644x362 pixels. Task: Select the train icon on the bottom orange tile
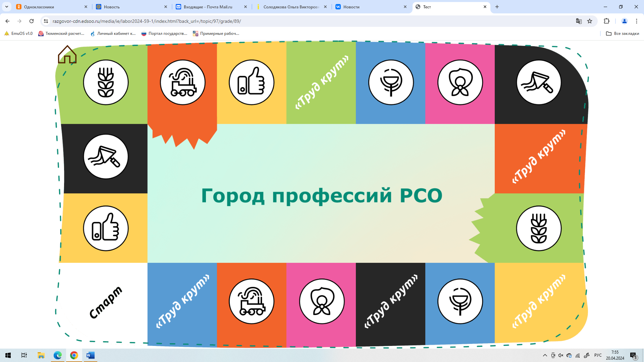252,301
